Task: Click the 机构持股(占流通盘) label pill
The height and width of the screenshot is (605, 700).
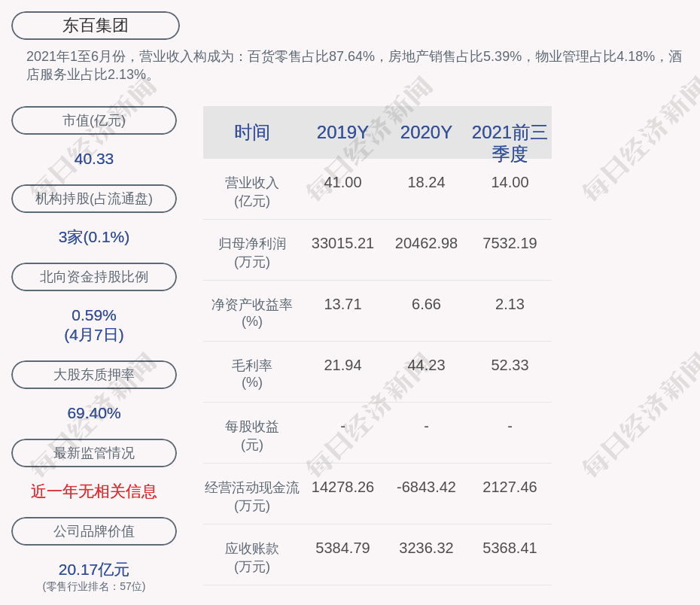Action: click(x=94, y=199)
